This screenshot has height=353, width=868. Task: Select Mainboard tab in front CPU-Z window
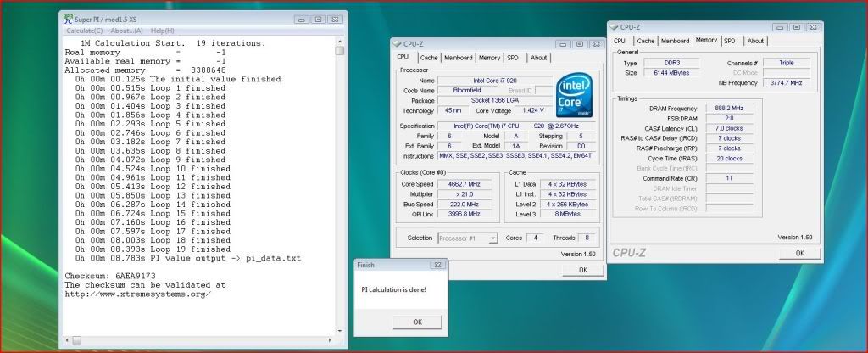click(459, 58)
